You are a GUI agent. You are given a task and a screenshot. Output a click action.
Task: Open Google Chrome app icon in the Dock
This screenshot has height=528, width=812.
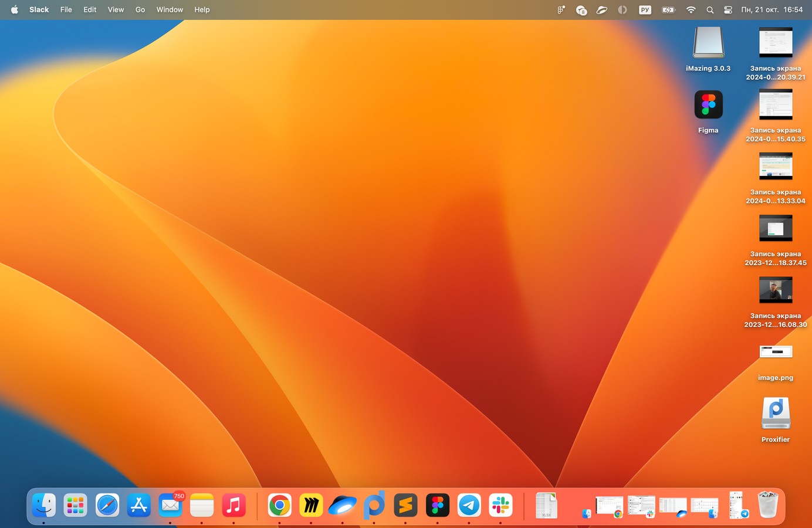coord(280,505)
